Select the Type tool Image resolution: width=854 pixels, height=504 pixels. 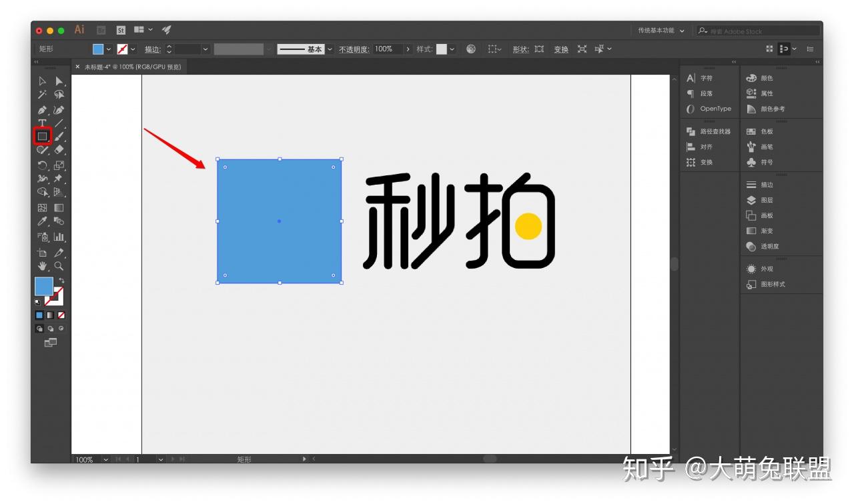click(x=43, y=123)
